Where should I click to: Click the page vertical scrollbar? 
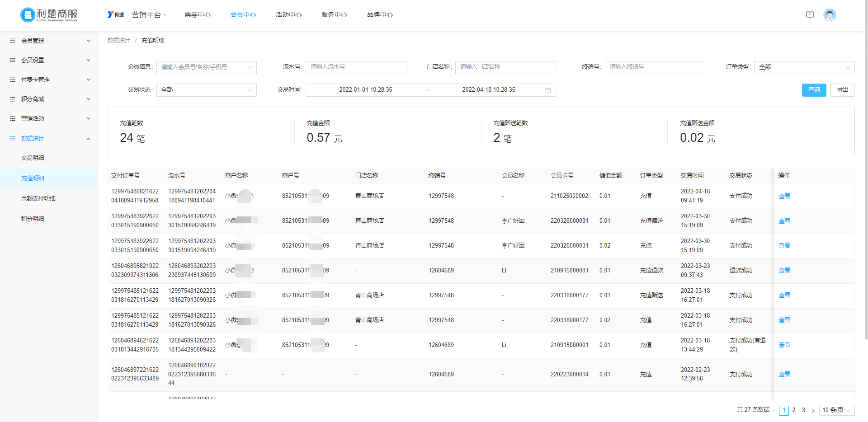click(x=866, y=169)
